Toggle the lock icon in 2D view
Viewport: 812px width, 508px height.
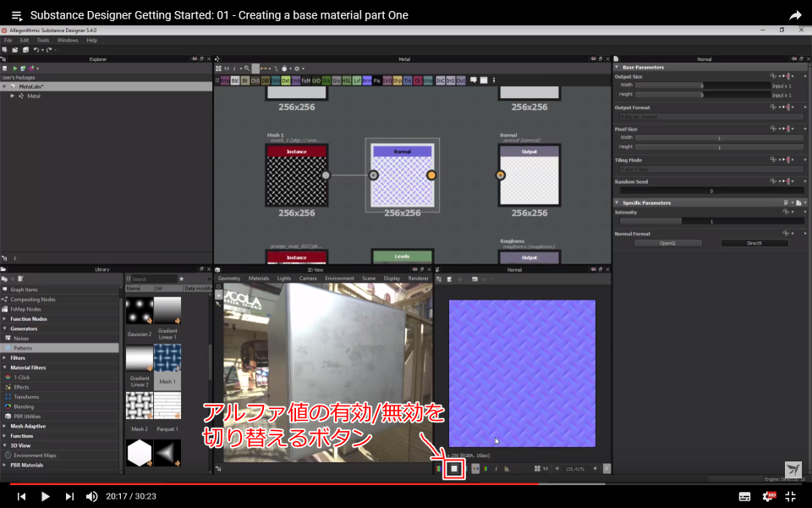coord(606,468)
